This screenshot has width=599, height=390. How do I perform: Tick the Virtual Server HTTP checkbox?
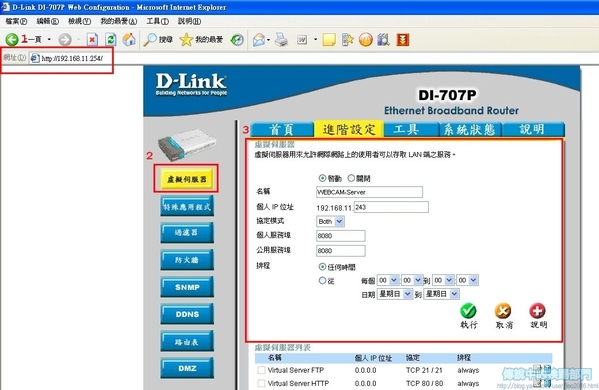pos(261,383)
